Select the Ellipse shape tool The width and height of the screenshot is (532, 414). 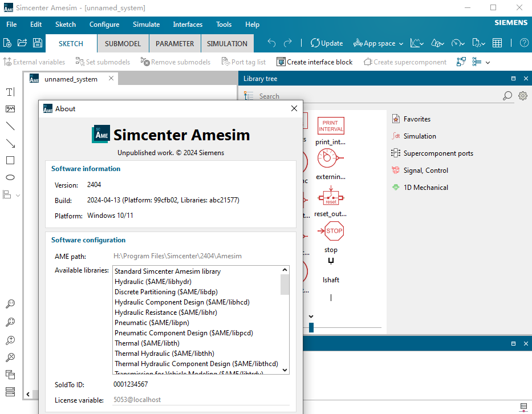pyautogui.click(x=10, y=177)
